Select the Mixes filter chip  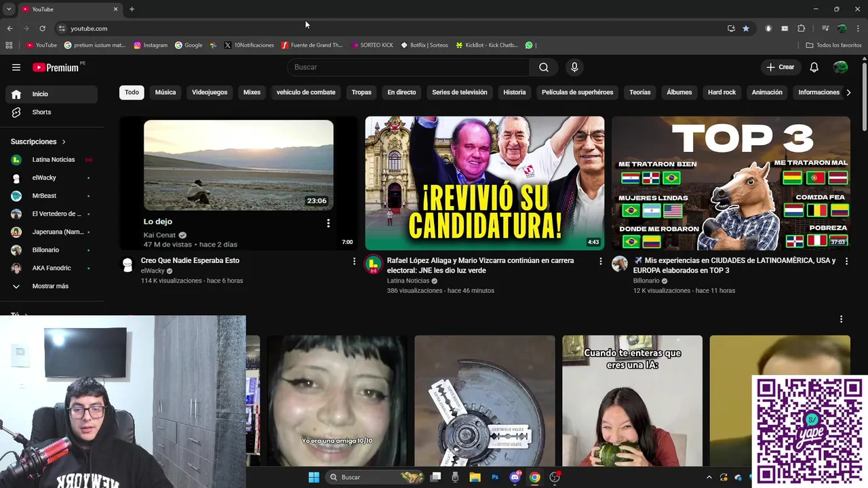click(x=252, y=92)
